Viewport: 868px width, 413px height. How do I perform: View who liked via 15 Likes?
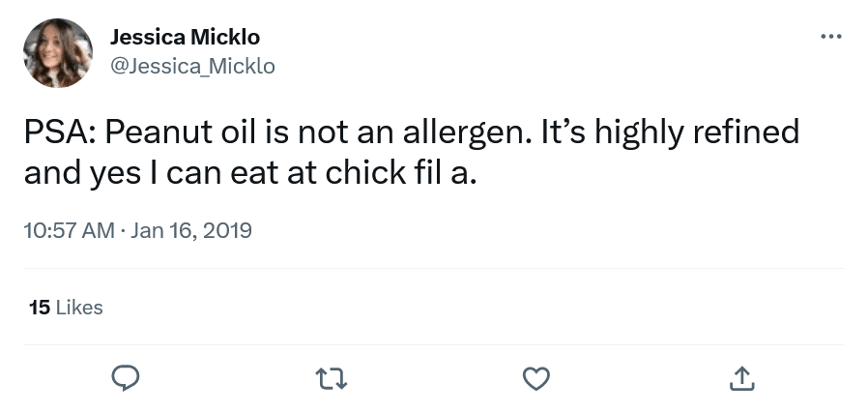66,308
